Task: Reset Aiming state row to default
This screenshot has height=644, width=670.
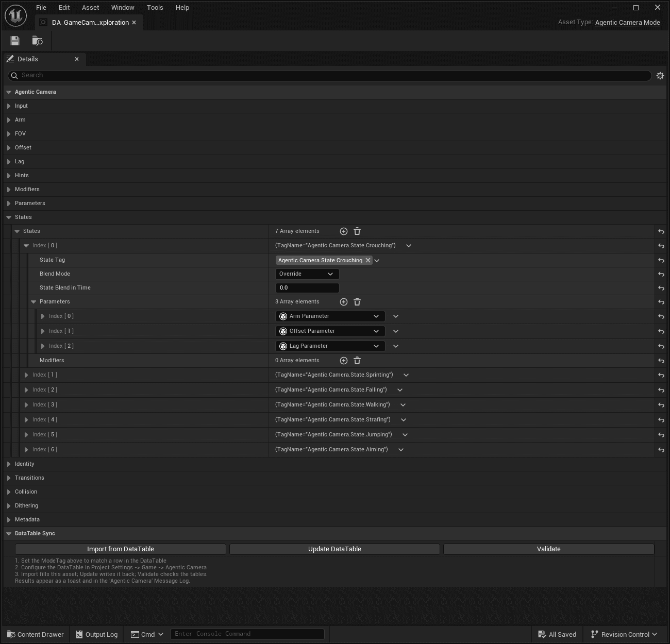Action: point(661,450)
